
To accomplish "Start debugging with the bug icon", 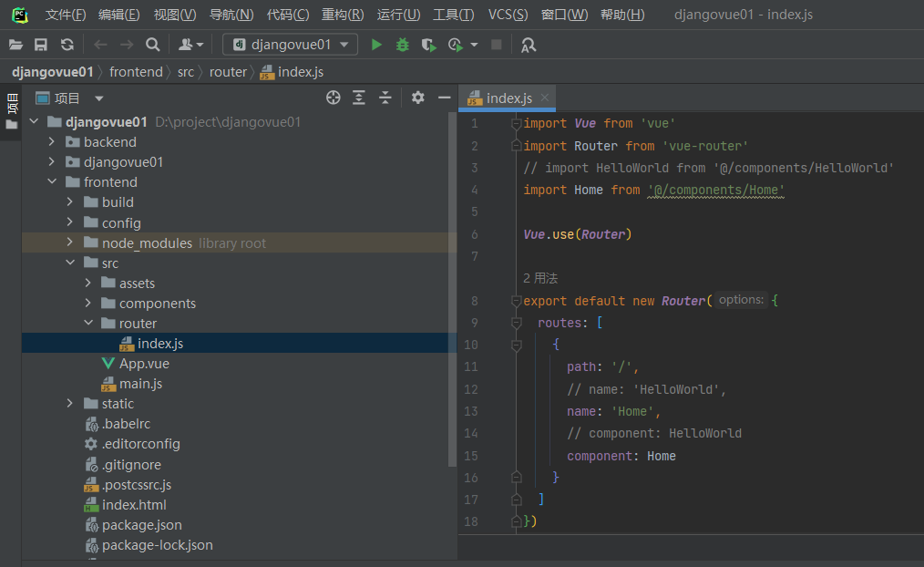I will click(402, 45).
